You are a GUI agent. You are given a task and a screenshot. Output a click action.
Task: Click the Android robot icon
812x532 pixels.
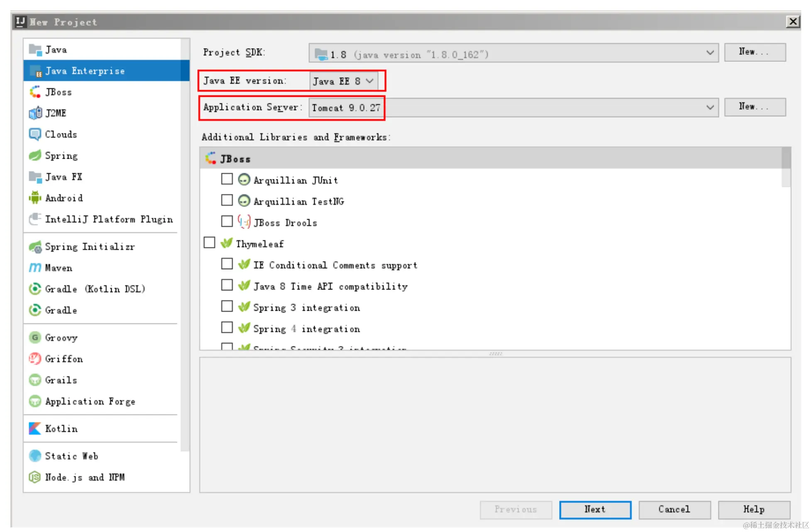[x=35, y=198]
